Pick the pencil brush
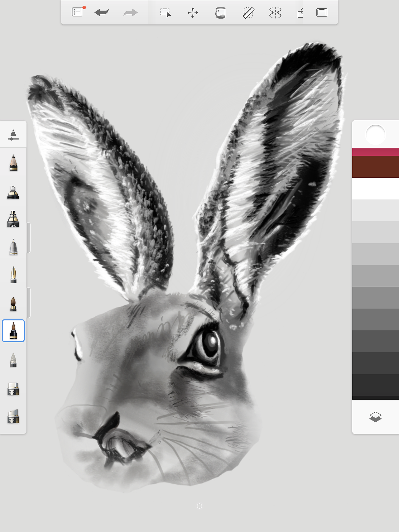The image size is (399, 532). click(13, 163)
